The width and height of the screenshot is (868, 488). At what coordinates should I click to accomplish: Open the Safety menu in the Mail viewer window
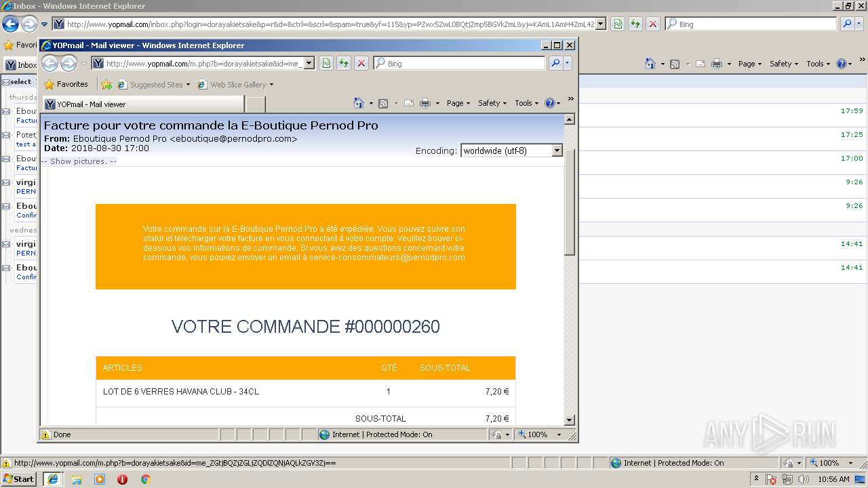[493, 103]
